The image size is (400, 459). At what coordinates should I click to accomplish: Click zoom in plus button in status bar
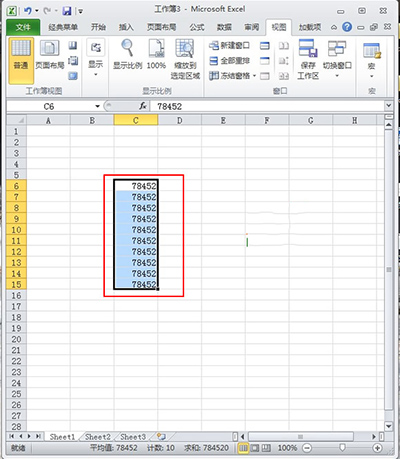377,448
